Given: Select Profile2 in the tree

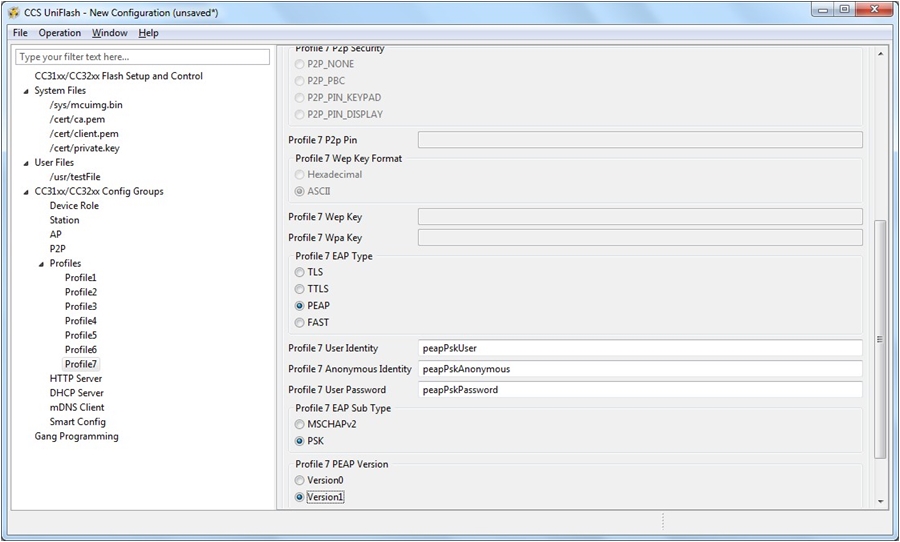Looking at the screenshot, I should coord(81,292).
